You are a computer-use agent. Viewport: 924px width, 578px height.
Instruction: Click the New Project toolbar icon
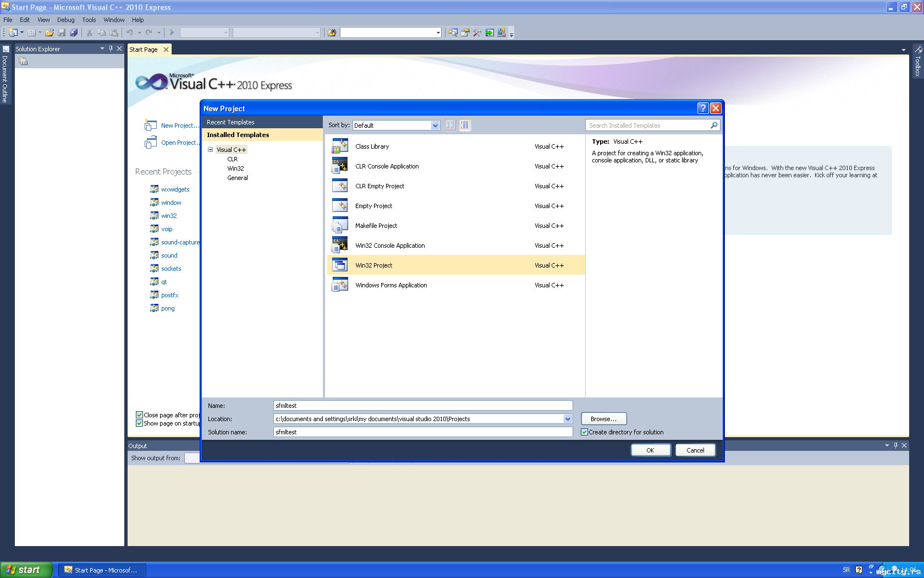[13, 32]
